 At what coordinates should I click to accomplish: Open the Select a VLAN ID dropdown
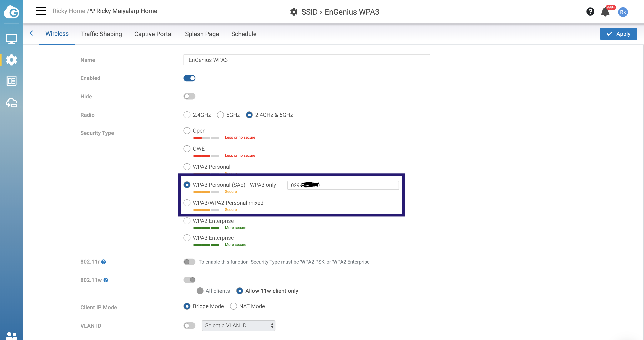[238, 326]
